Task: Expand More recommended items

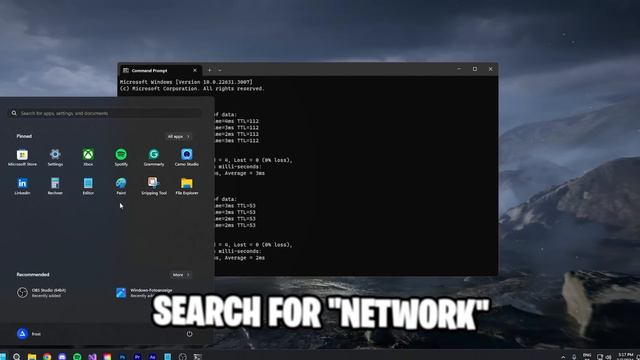Action: [181, 275]
